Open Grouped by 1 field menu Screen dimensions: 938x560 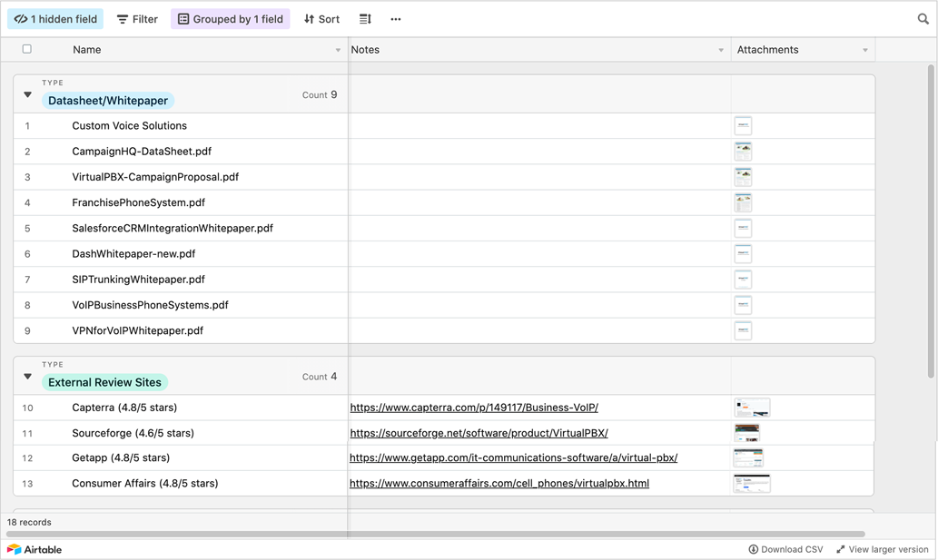(x=230, y=19)
